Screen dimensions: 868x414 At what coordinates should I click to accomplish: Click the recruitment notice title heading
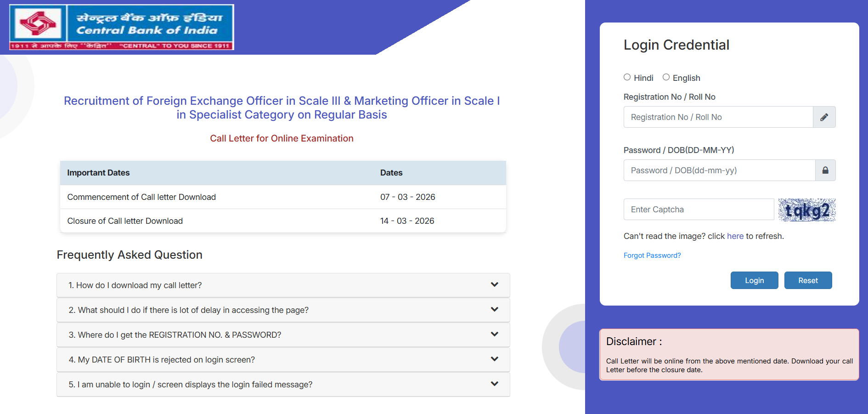[x=282, y=108]
